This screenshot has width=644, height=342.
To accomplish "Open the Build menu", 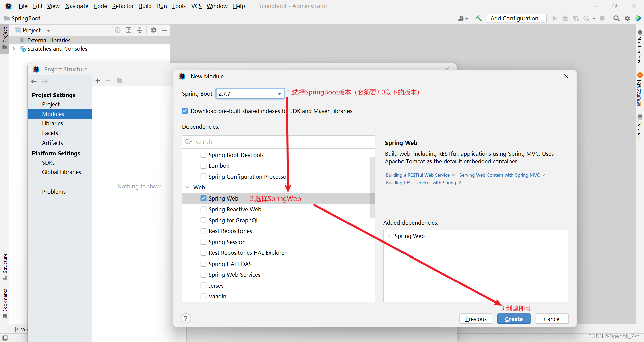I will [145, 6].
